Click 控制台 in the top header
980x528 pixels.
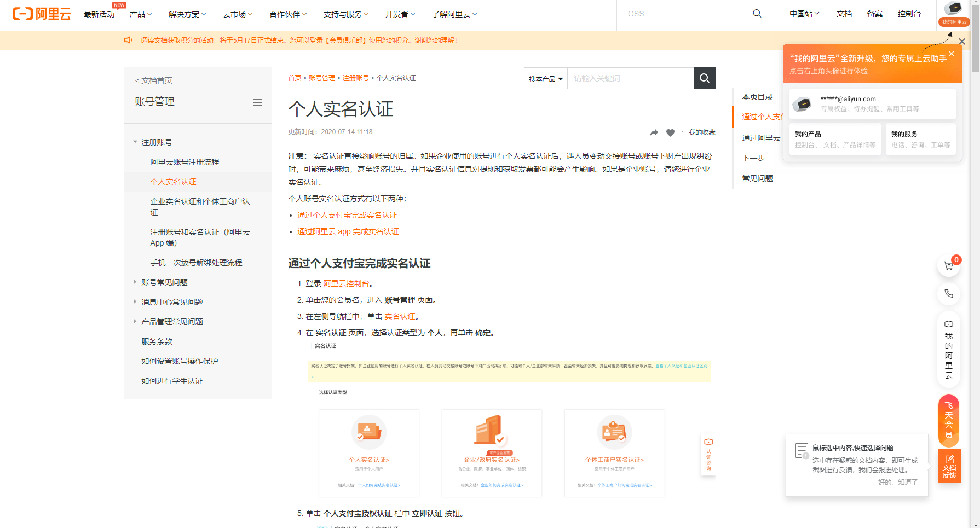pyautogui.click(x=909, y=14)
